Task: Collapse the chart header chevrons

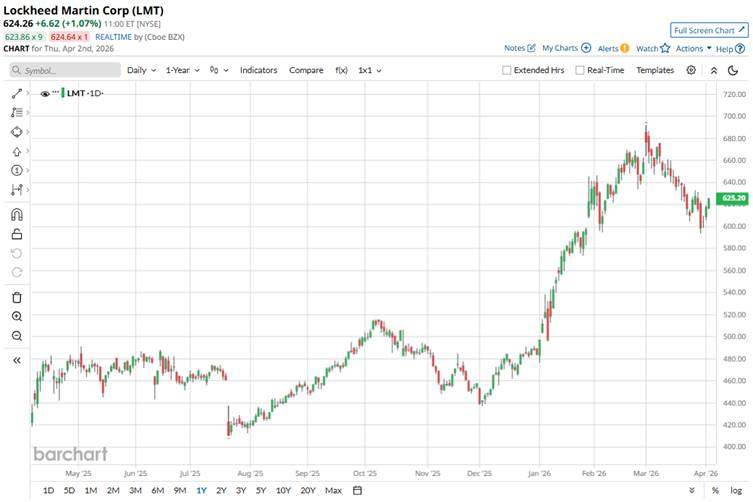Action: (714, 71)
